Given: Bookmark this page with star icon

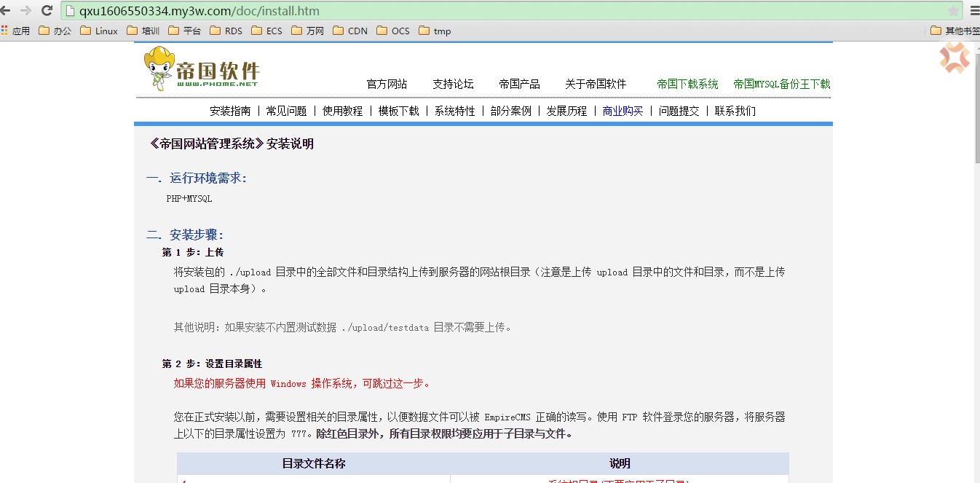Looking at the screenshot, I should click(x=953, y=11).
